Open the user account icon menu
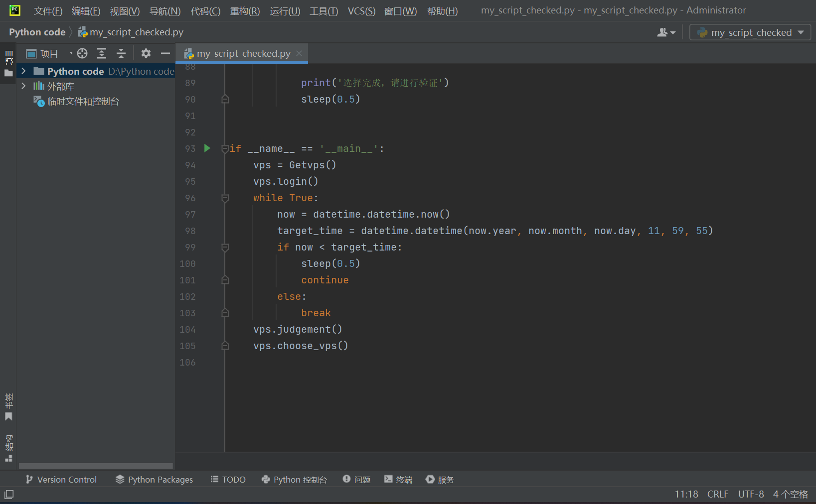The height and width of the screenshot is (504, 816). click(666, 32)
